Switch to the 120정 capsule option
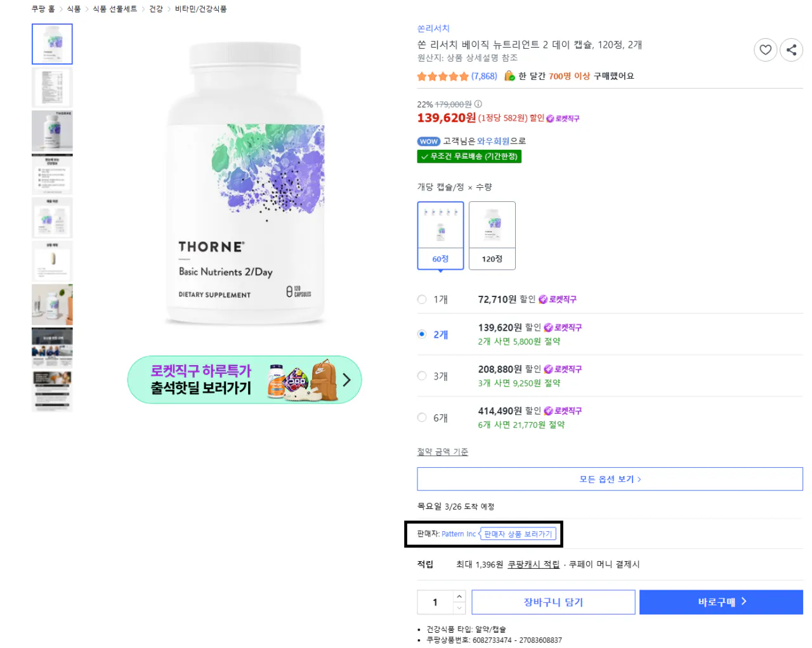Viewport: 812px width, 648px height. pos(492,235)
